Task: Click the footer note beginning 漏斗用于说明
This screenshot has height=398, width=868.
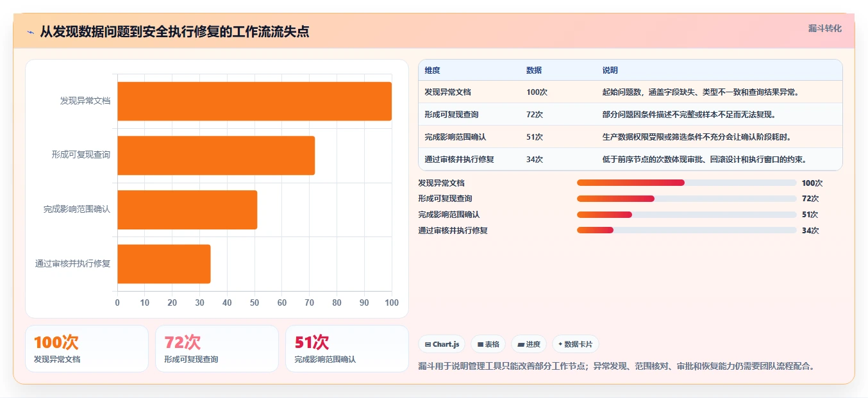Action: 616,366
